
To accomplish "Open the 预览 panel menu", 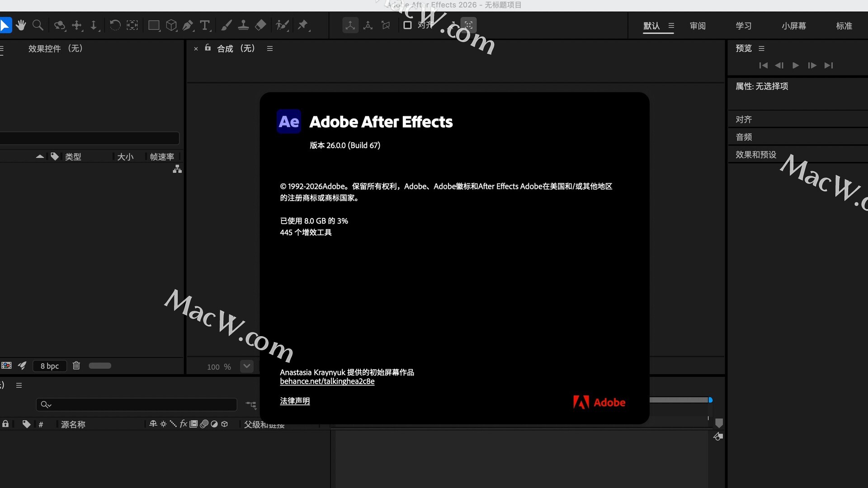I will 761,48.
